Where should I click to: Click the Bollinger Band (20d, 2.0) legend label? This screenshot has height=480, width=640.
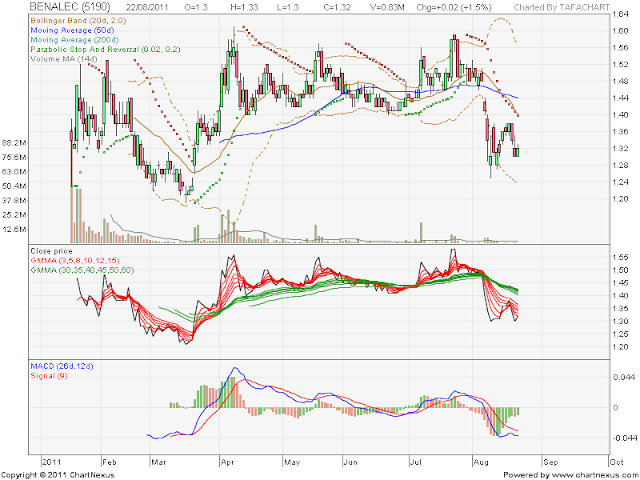(x=78, y=20)
